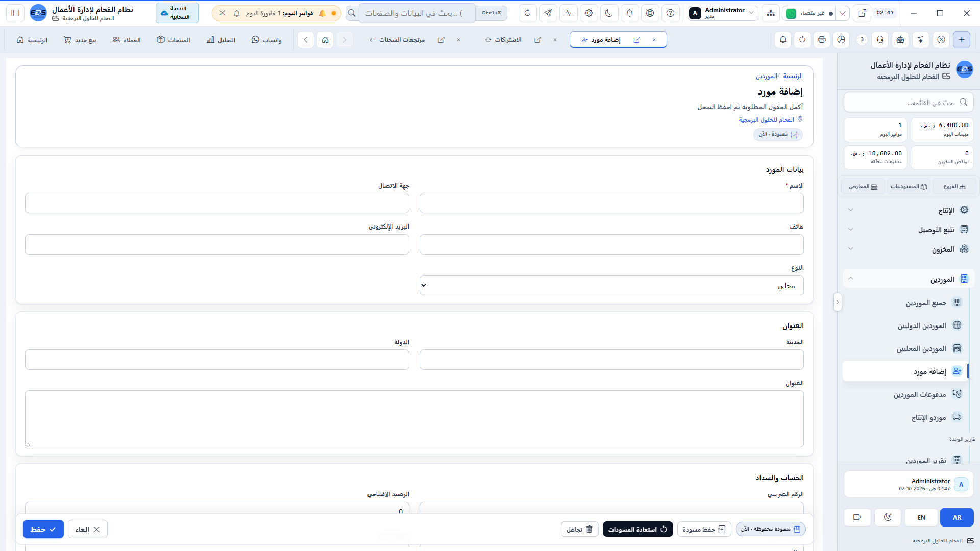
Task: Toggle the sidebar layout icon at top left
Action: tap(15, 13)
